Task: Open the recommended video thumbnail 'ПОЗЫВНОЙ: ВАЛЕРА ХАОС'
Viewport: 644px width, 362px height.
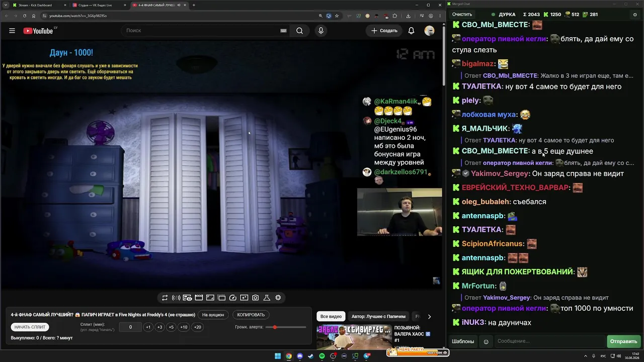Action: [x=354, y=336]
